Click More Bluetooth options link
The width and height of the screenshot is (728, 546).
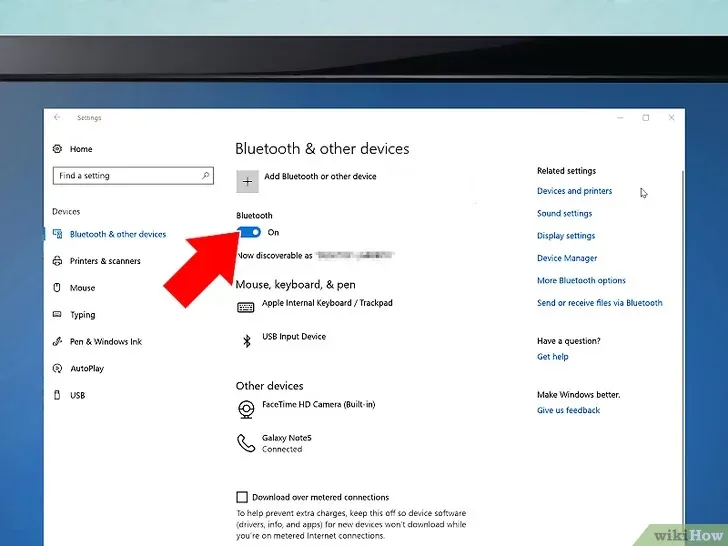[x=581, y=281]
